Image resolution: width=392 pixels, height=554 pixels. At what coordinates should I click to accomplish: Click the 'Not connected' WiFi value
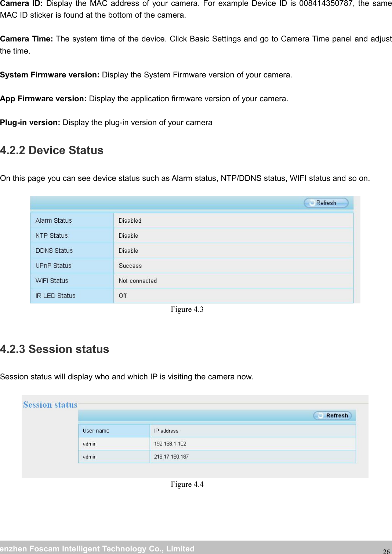138,281
